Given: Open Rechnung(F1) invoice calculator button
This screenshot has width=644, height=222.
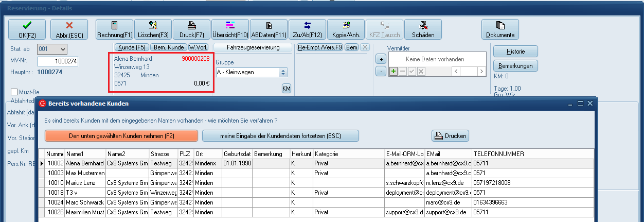Looking at the screenshot, I should coord(114,30).
